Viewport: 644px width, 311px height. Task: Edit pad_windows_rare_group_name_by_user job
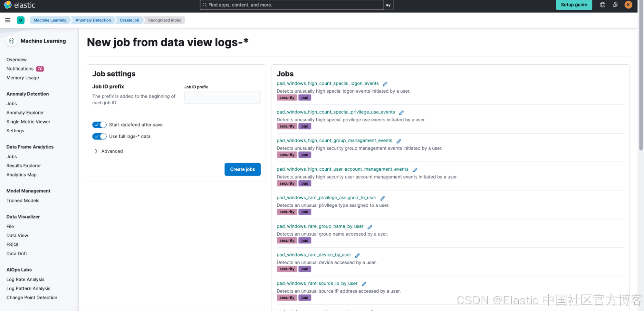tap(370, 227)
